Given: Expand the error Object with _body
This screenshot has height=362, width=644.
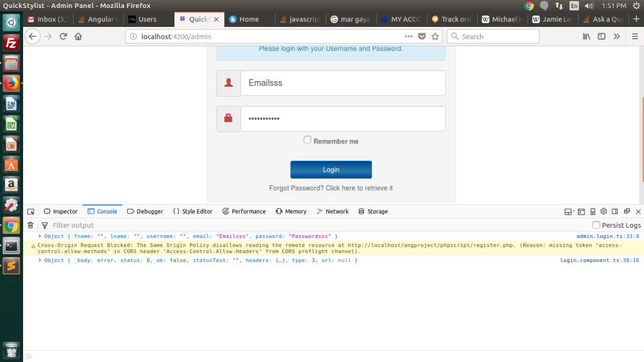Looking at the screenshot, I should click(x=40, y=260).
